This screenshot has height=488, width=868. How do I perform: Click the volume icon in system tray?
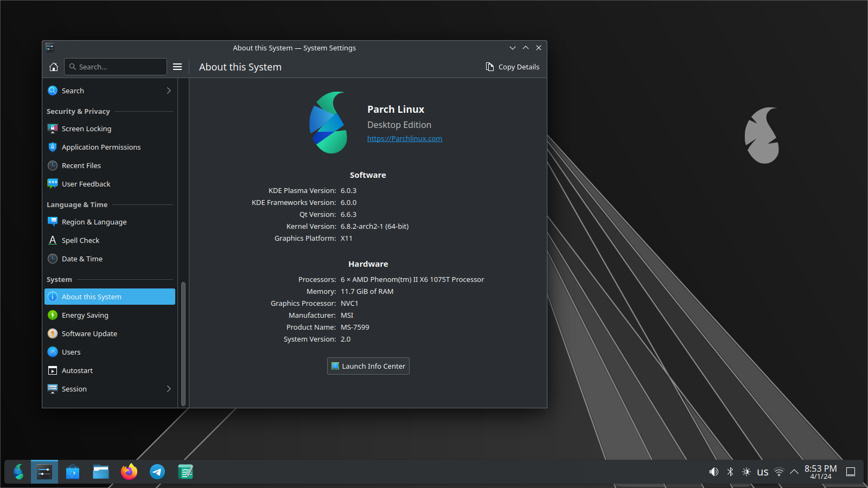[714, 472]
